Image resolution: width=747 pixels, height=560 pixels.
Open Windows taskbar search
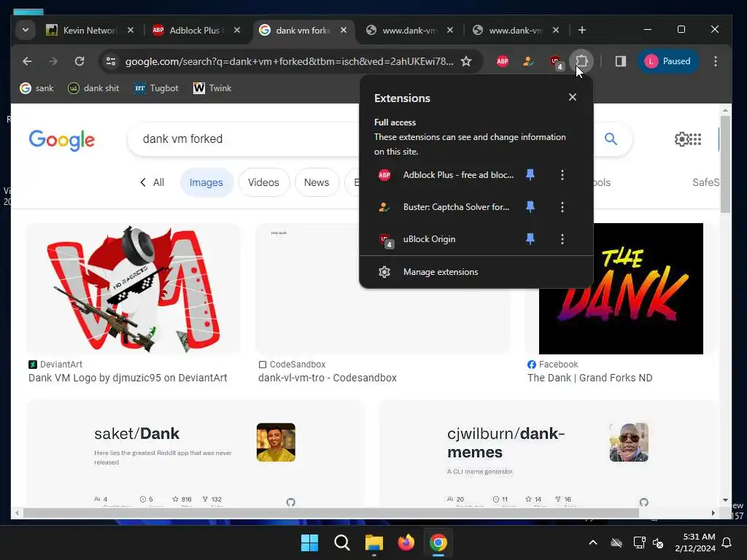pyautogui.click(x=341, y=542)
